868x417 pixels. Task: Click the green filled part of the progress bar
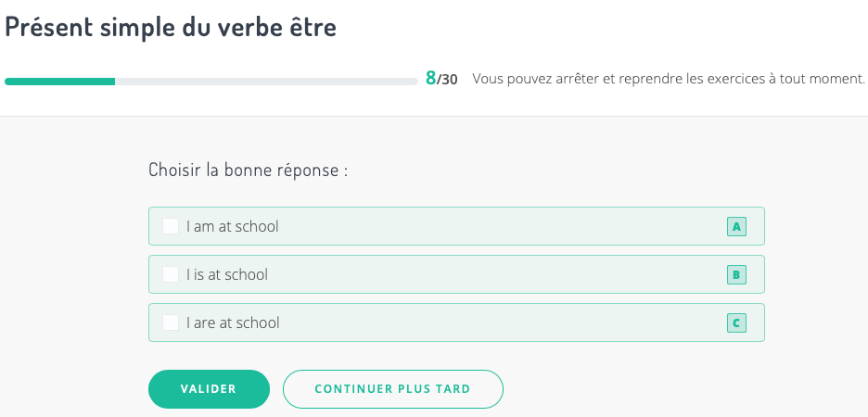point(59,82)
